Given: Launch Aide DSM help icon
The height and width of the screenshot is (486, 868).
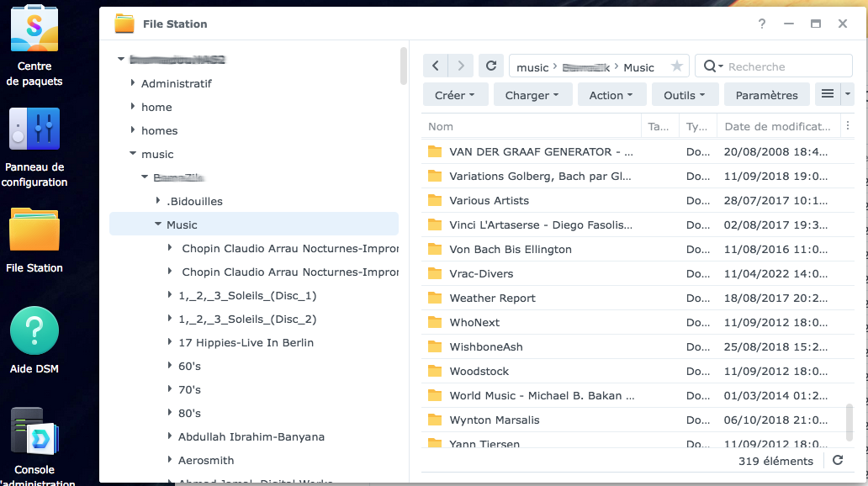Looking at the screenshot, I should pos(34,330).
